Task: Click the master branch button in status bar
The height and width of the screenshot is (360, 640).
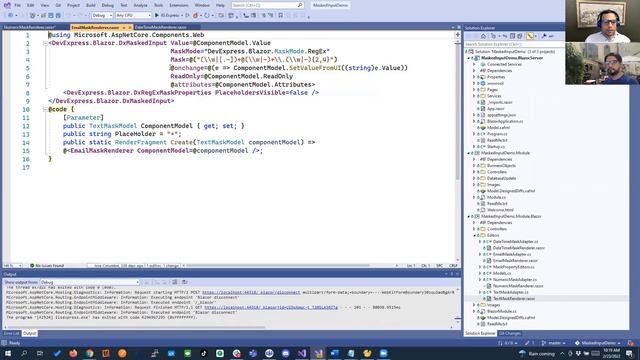Action: 553,343
